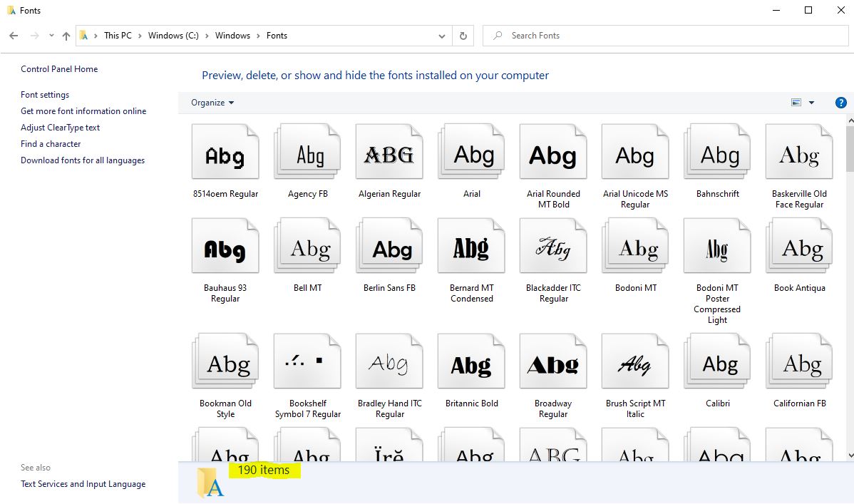854x504 pixels.
Task: Expand the view options dropdown arrow
Action: (x=811, y=103)
